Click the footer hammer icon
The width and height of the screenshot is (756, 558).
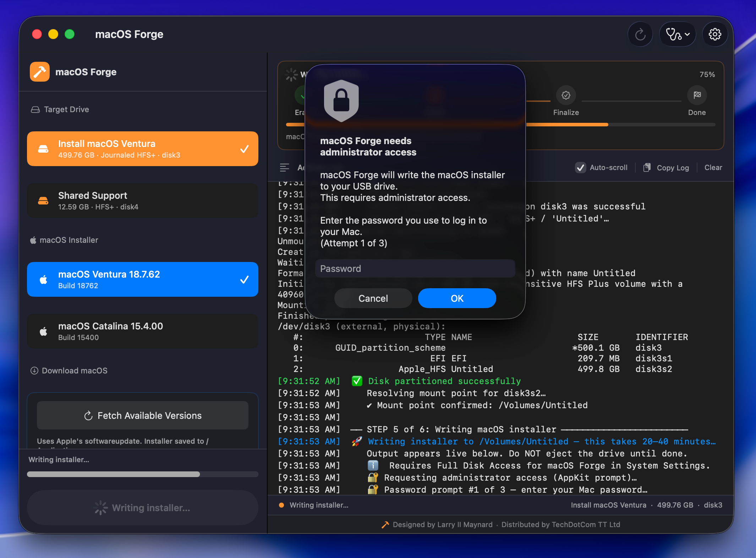pos(385,525)
